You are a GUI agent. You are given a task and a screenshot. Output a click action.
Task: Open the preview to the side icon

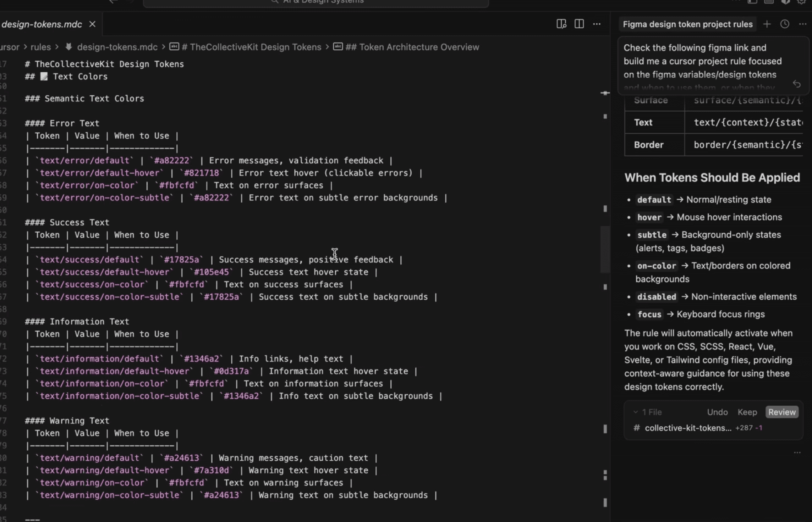(x=561, y=24)
